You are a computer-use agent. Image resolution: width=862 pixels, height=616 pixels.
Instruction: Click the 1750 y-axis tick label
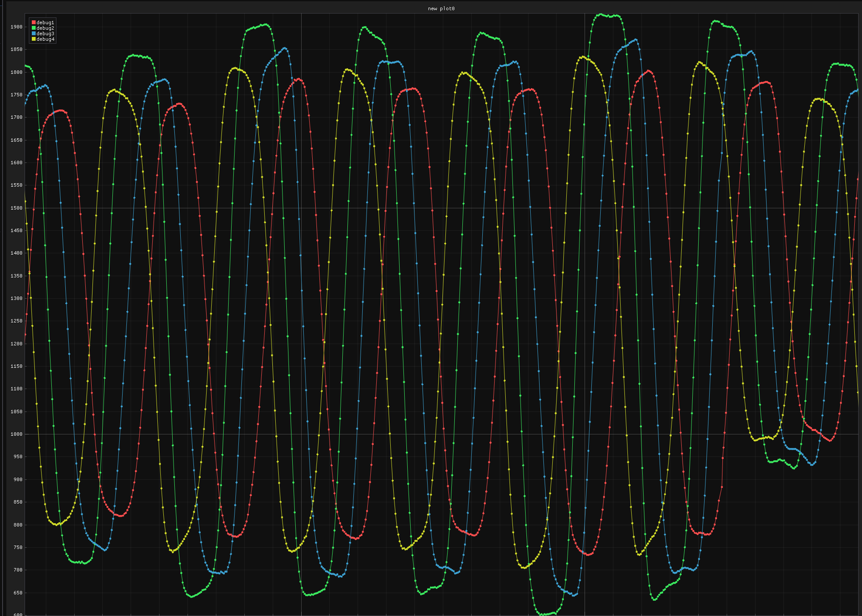(17, 95)
